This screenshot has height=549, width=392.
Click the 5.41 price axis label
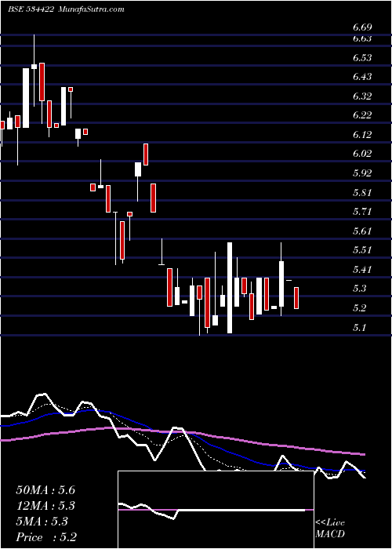coord(362,270)
